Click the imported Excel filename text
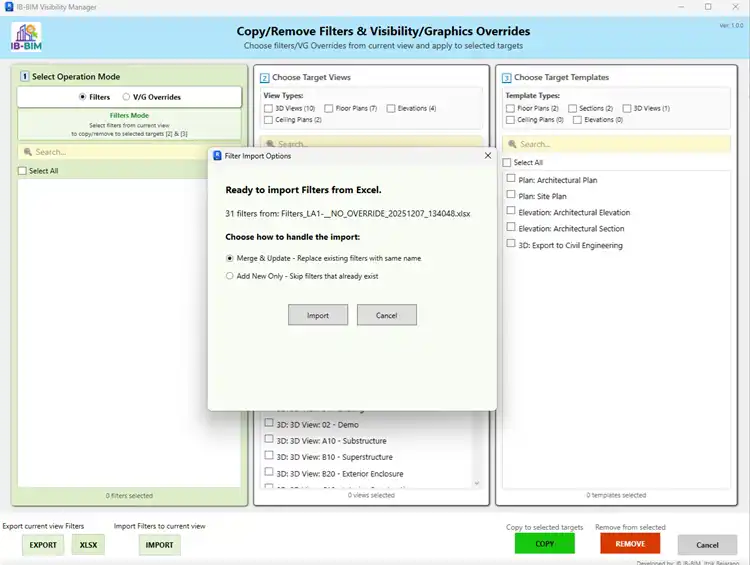The width and height of the screenshot is (750, 565). click(375, 213)
